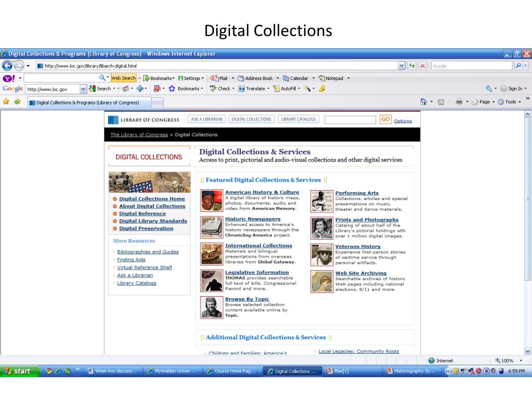This screenshot has width=532, height=399.
Task: Click the LIBRARY CATALOGS header tab
Action: tap(298, 119)
